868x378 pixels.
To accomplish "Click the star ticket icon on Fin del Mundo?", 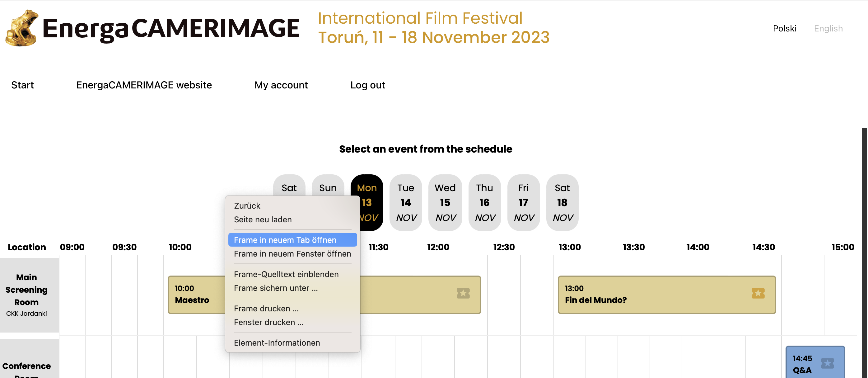I will (758, 293).
